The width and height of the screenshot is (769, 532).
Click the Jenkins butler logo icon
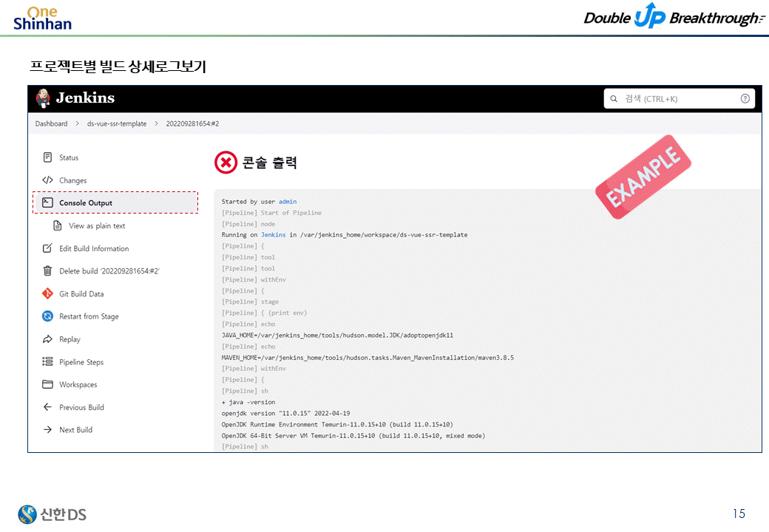coord(43,98)
